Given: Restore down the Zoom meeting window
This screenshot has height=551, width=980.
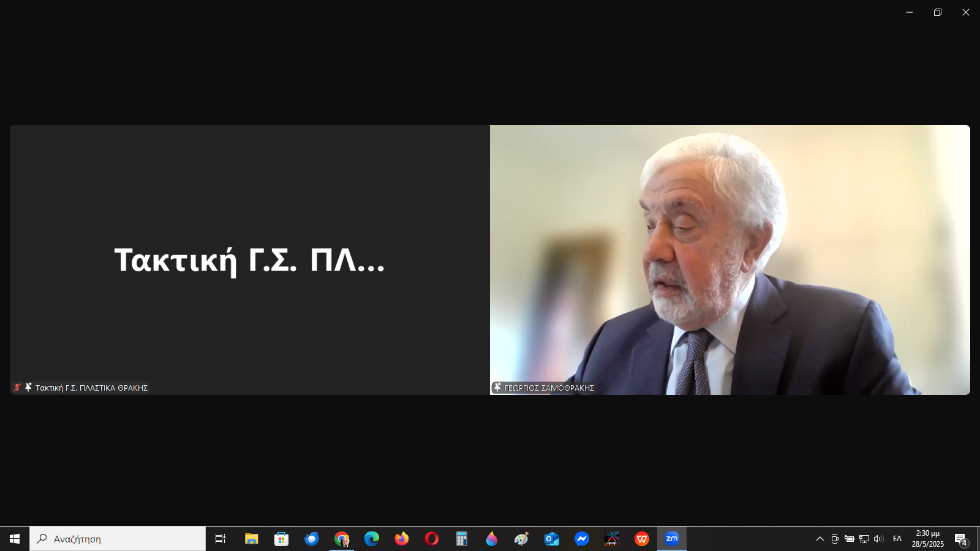Looking at the screenshot, I should (x=938, y=12).
